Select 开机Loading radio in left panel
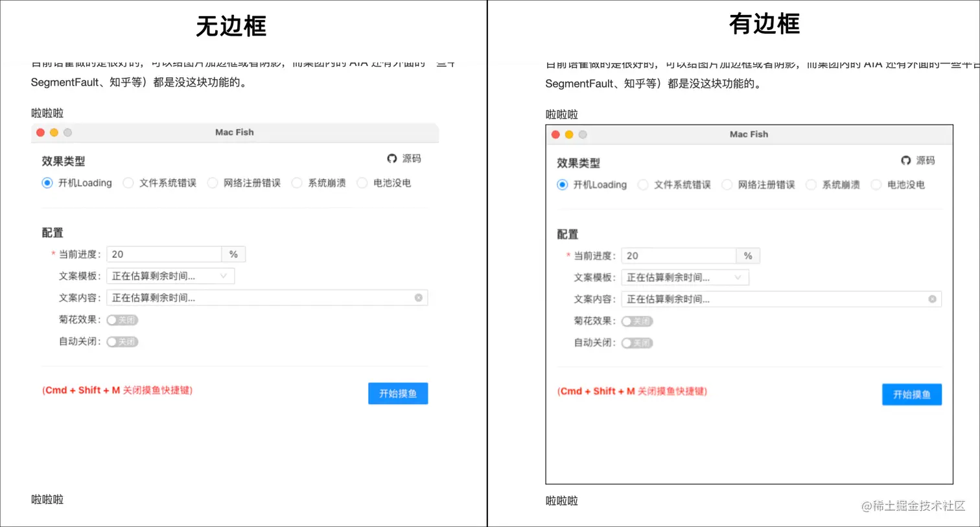980x527 pixels. click(x=47, y=183)
